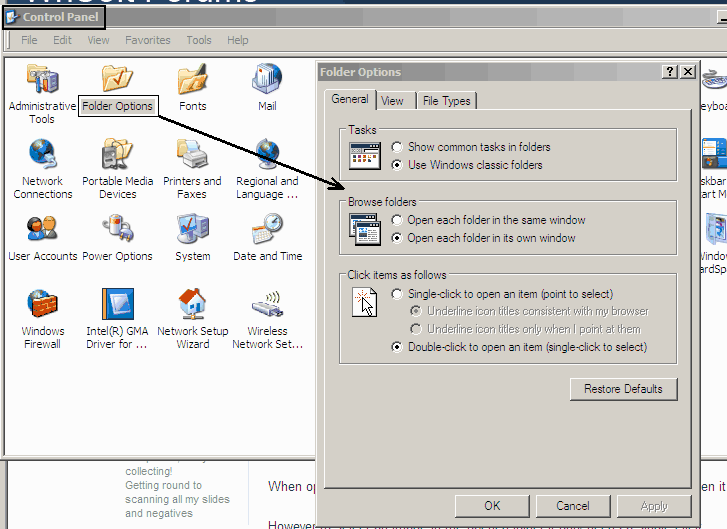Open User Accounts icon
The image size is (727, 529).
42,228
